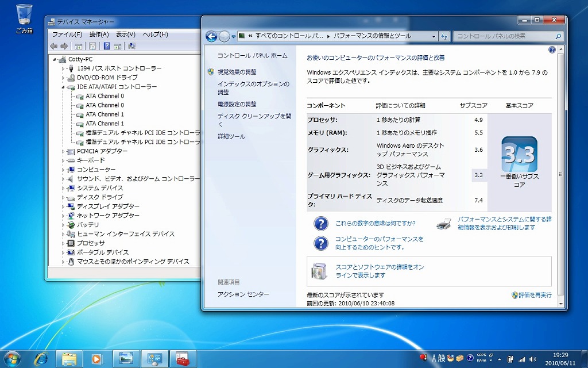The height and width of the screenshot is (368, 588).
Task: Select the ディスプレイ アダプター tree item
Action: click(108, 206)
